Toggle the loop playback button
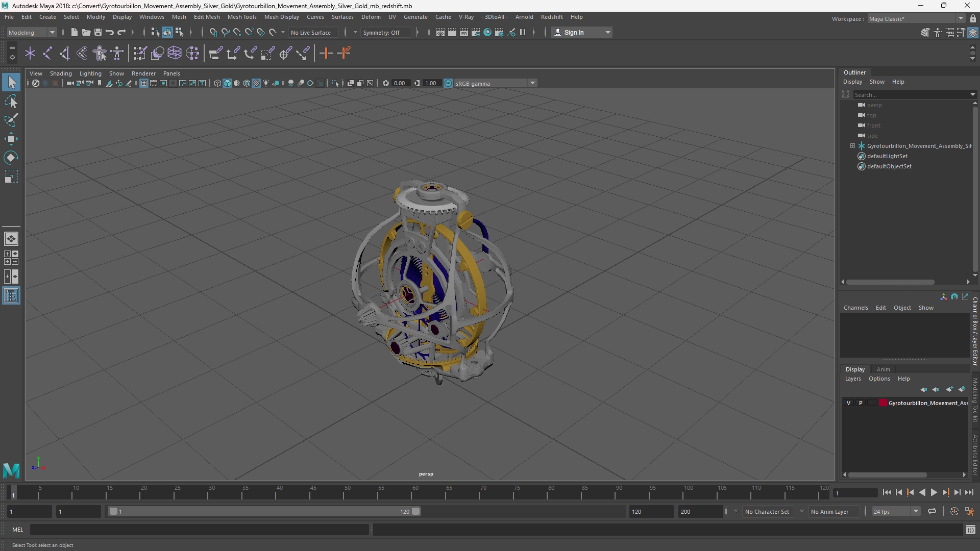Screen dimensions: 980x551 click(932, 511)
